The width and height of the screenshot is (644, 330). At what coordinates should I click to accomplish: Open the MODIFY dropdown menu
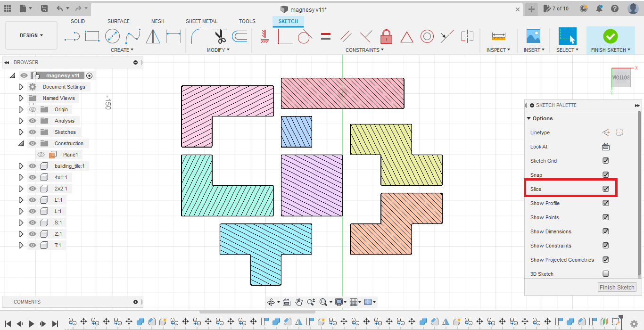click(218, 50)
